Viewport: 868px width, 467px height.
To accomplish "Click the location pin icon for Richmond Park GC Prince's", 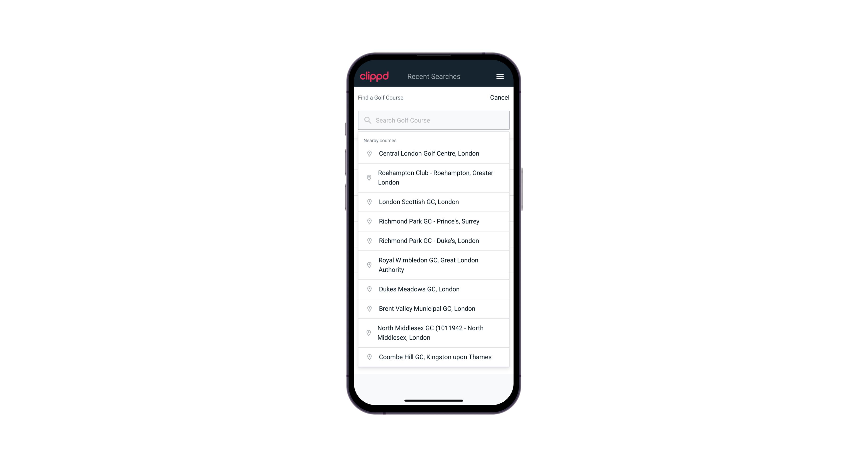I will point(368,221).
